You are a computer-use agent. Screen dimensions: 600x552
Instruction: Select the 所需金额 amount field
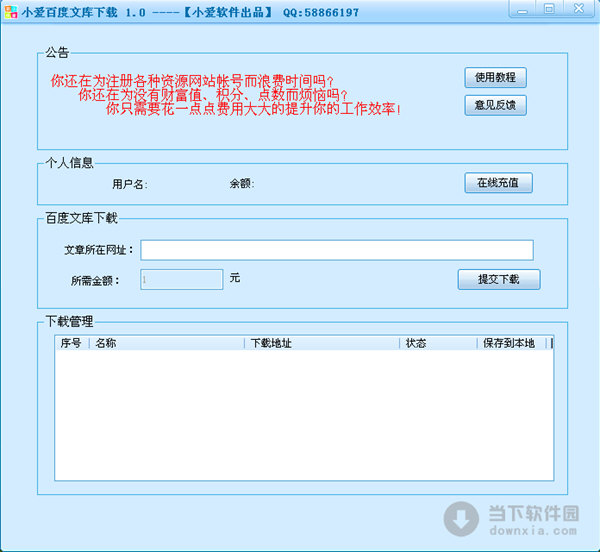tap(181, 280)
